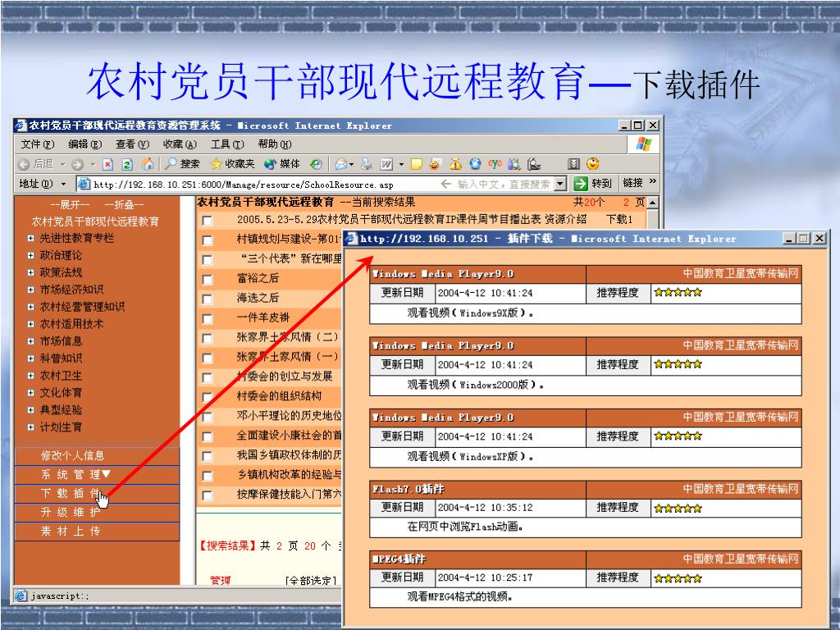Click the 升级维护 sidebar button
The image size is (840, 630).
point(97,513)
